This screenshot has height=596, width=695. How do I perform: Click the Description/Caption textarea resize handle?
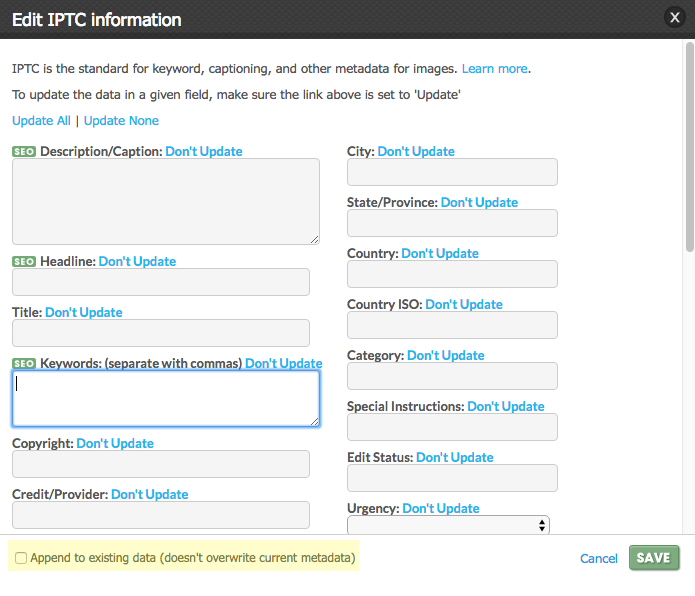[x=314, y=240]
